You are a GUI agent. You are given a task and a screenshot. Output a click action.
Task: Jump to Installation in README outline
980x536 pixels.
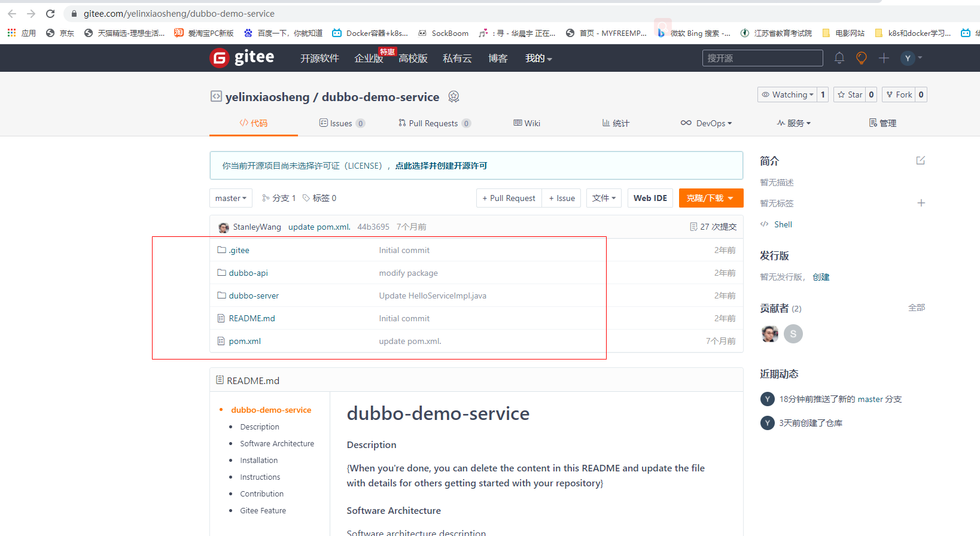[x=259, y=460]
